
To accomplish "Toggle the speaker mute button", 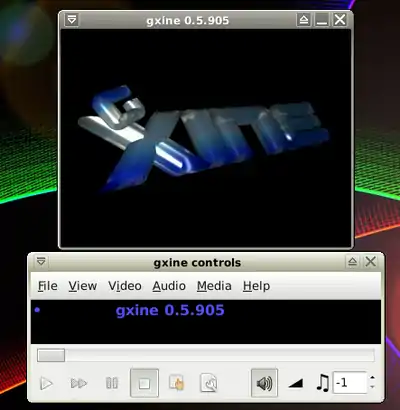I will [x=264, y=383].
